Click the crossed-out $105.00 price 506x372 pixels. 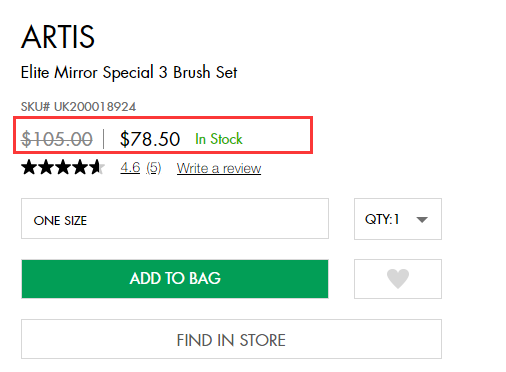(x=57, y=139)
